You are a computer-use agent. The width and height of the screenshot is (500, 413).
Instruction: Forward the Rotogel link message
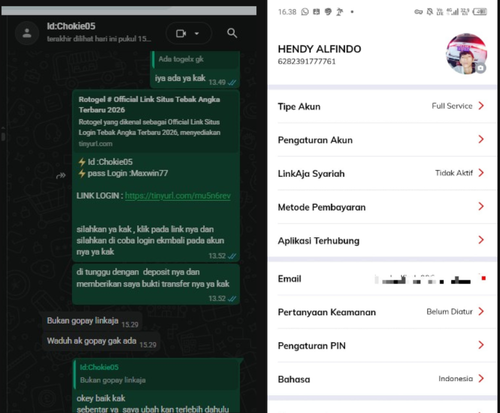pos(61,175)
